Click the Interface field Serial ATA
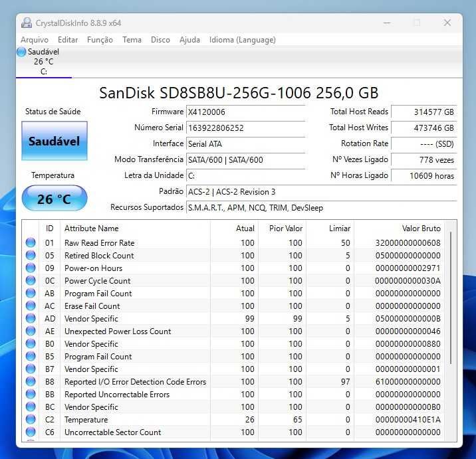This screenshot has height=459, width=476. 245,143
